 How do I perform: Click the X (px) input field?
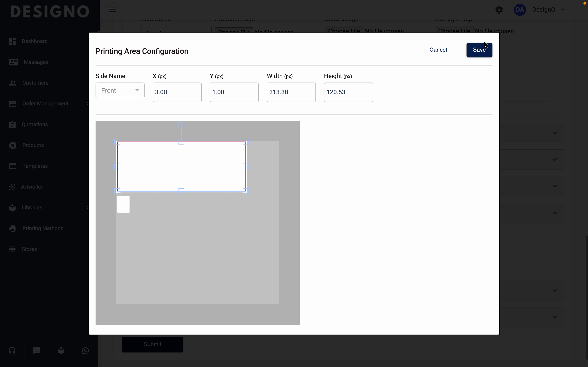pos(177,92)
